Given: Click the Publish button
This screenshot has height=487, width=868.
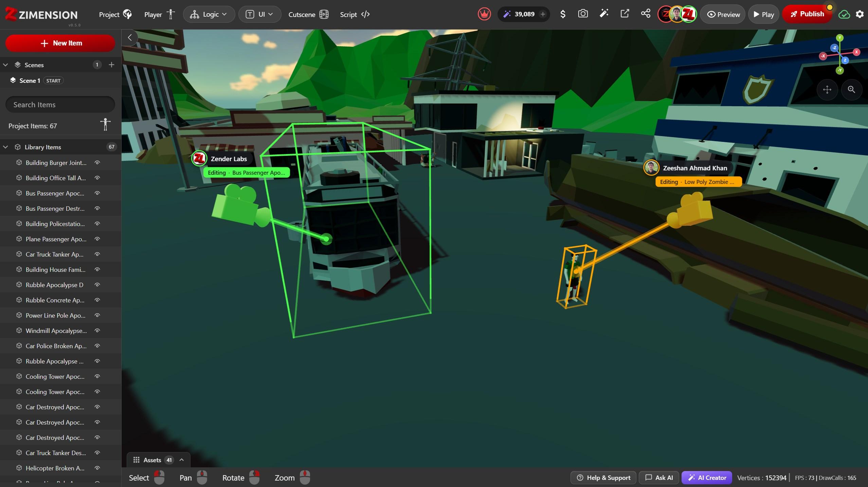Looking at the screenshot, I should click(x=807, y=14).
